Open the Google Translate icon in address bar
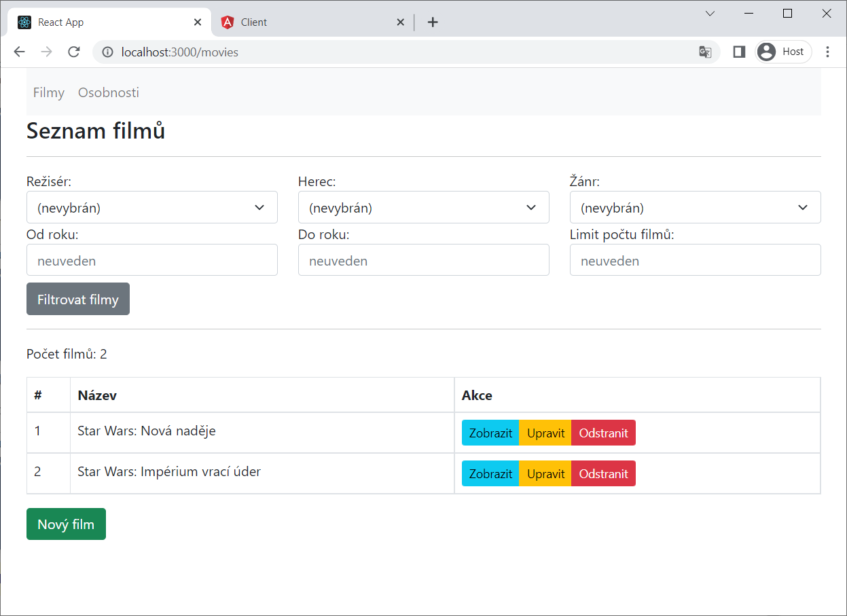Screen dimensions: 847x616 point(705,52)
